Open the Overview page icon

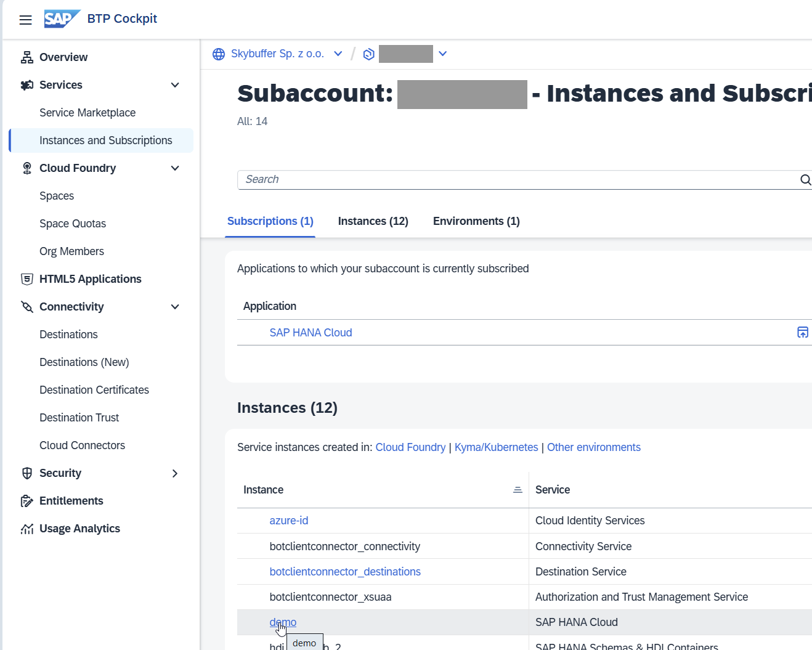pyautogui.click(x=27, y=57)
